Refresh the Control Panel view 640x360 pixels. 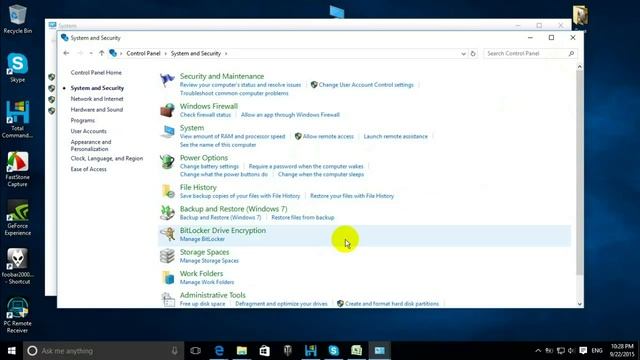click(x=473, y=53)
